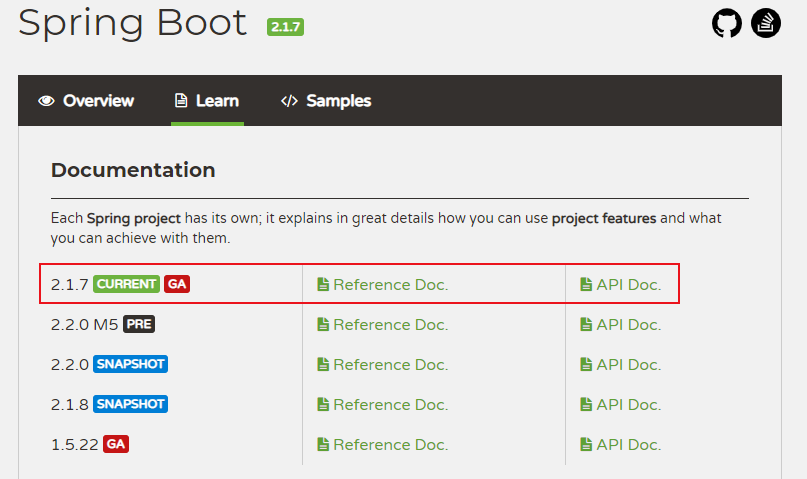Click the SNAPSHOT badge for 2.2.0
This screenshot has height=479, width=807.
click(x=130, y=364)
